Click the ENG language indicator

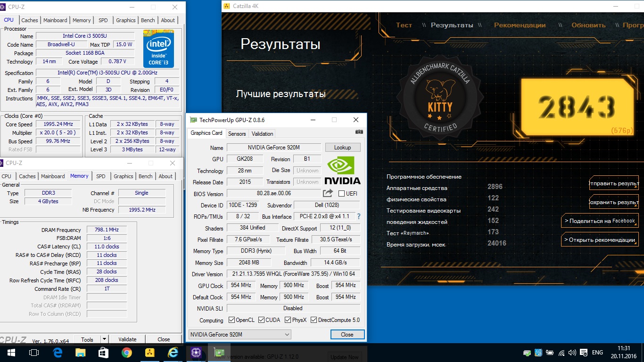click(597, 353)
